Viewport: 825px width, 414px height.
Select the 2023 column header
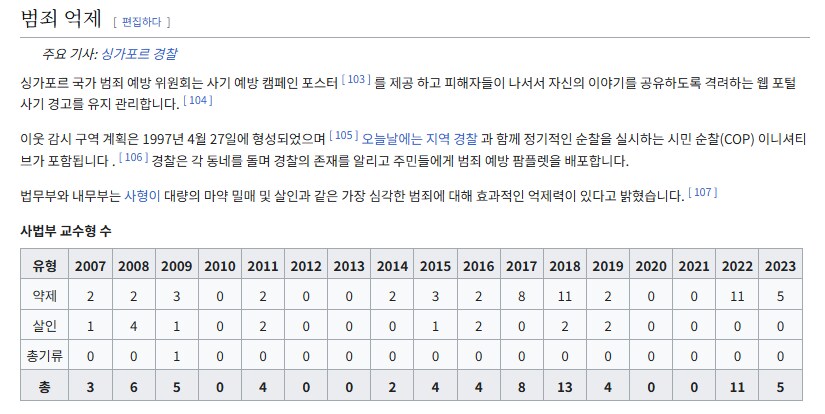781,265
